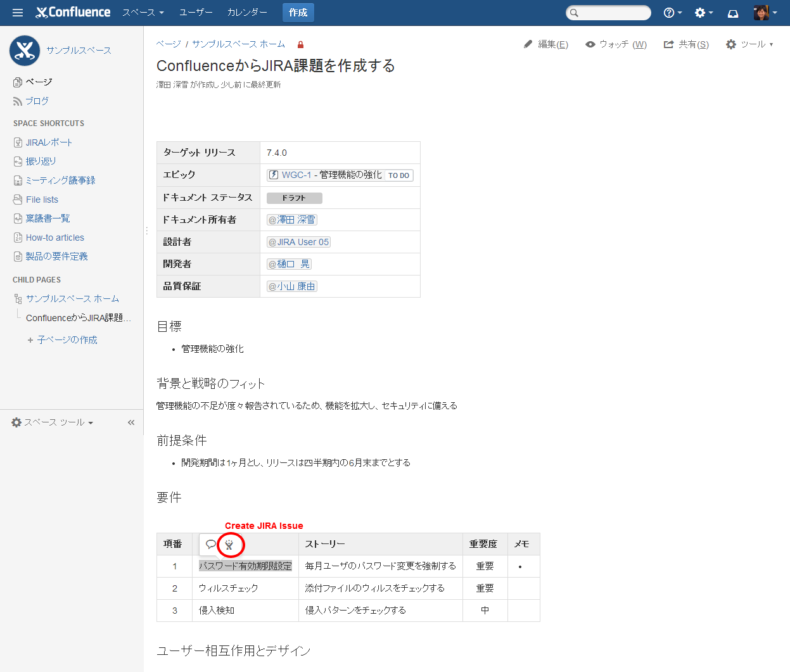790x672 pixels.
Task: Click the JIRAレポート shortcut icon
Action: click(18, 143)
